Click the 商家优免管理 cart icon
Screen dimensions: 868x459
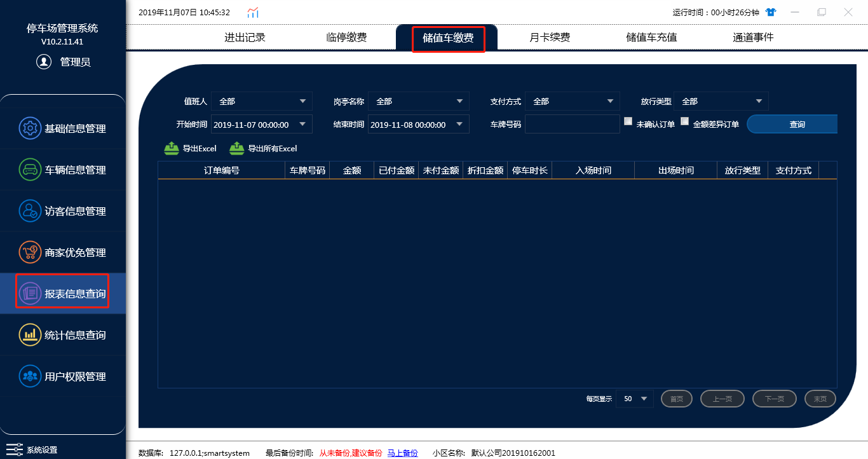30,252
